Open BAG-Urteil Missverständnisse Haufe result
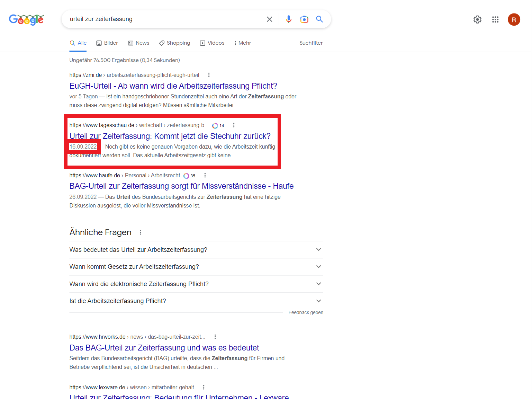Screen dimensions: 532x399 [181, 186]
